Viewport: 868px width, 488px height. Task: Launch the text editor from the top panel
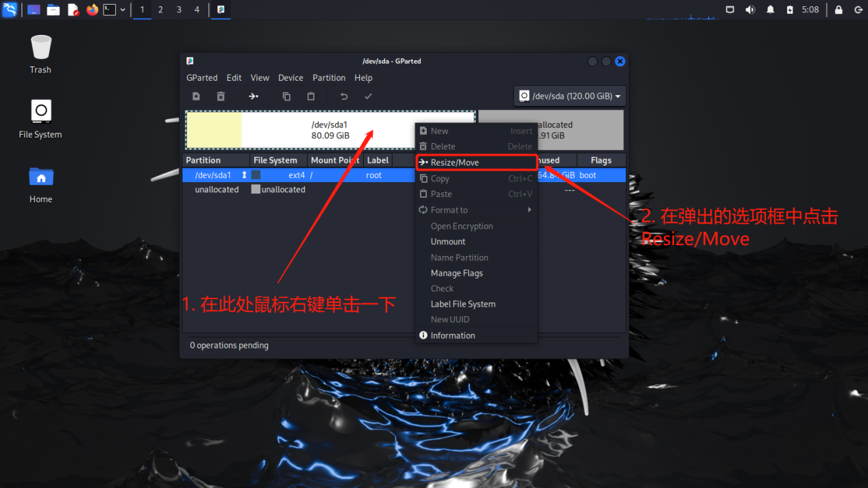73,10
